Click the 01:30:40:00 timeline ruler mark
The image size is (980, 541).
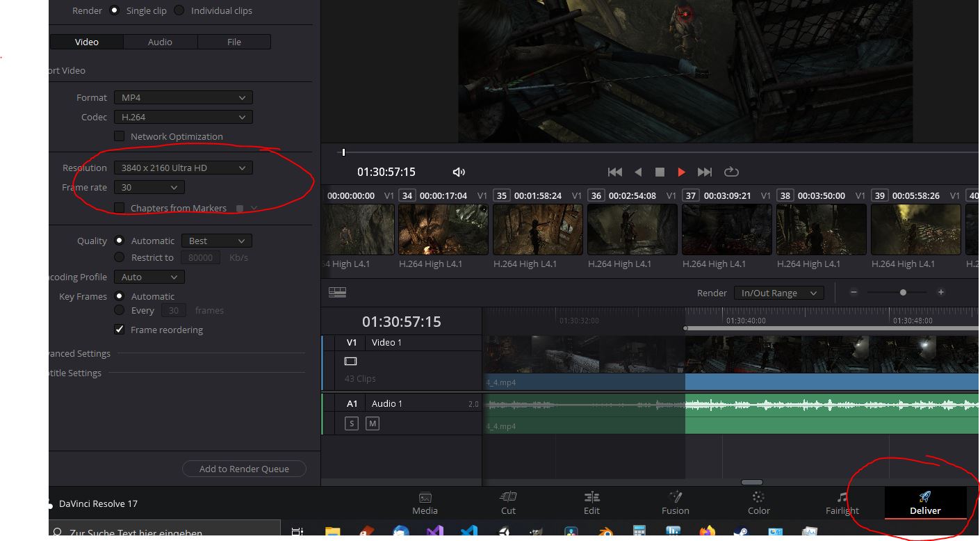coord(746,321)
